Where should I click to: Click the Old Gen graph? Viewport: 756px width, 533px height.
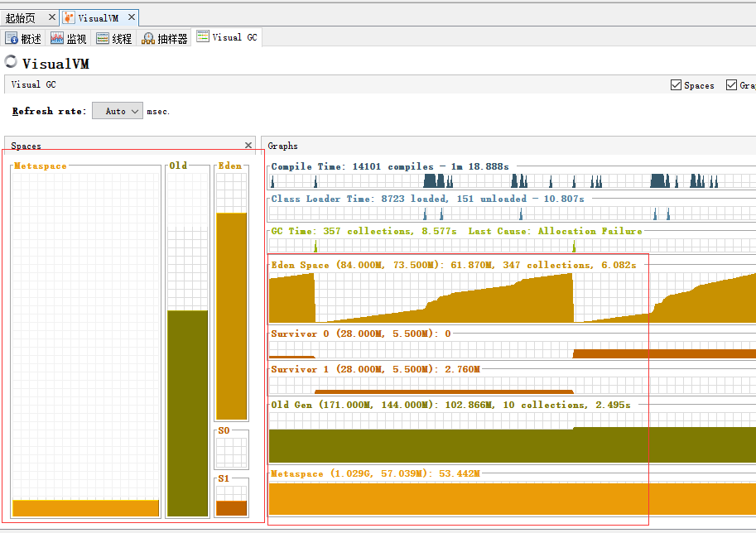pos(512,438)
